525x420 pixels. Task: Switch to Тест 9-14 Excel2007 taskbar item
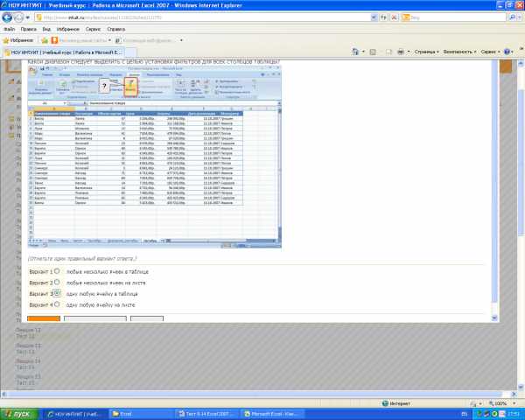[206, 414]
